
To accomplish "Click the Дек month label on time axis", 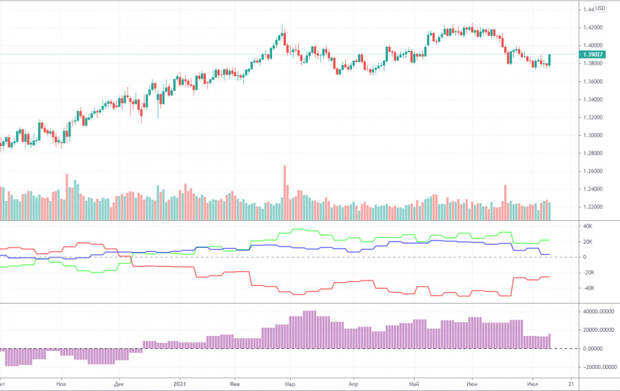I will (119, 384).
